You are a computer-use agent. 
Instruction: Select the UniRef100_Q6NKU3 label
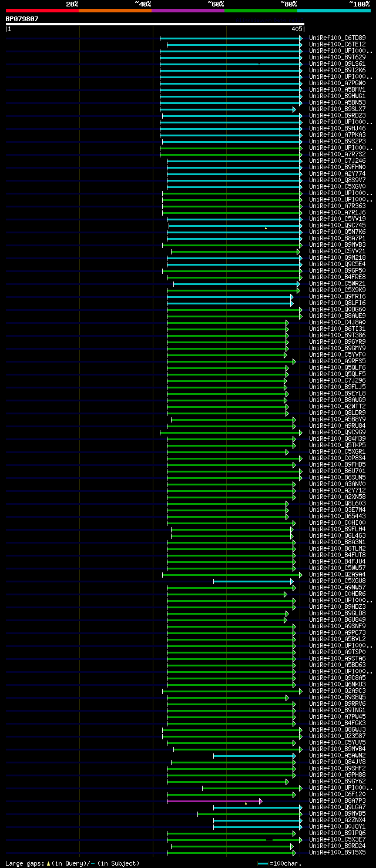[337, 684]
